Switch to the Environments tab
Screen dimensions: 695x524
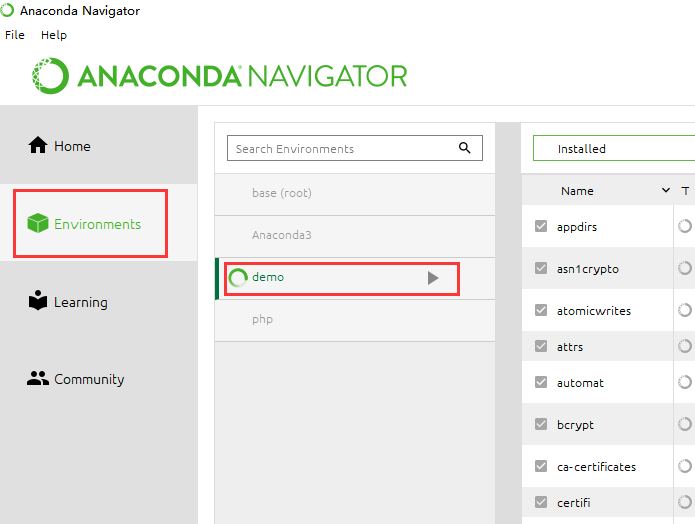[98, 223]
